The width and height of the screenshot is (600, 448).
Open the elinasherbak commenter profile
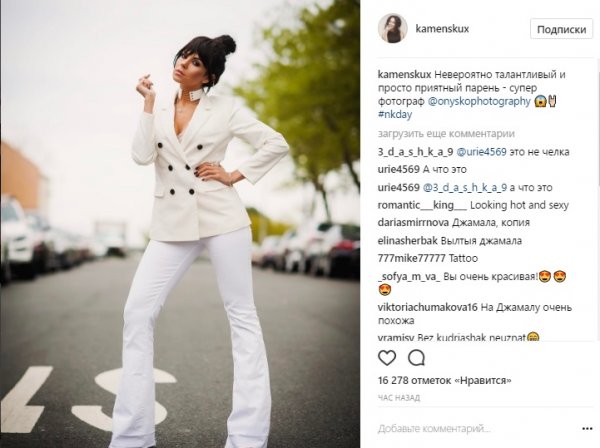pyautogui.click(x=408, y=241)
